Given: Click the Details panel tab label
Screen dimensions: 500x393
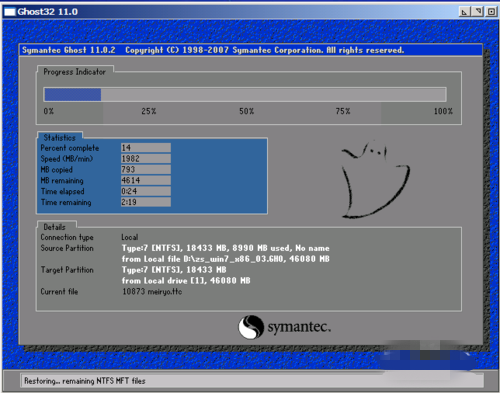Looking at the screenshot, I should (54, 227).
